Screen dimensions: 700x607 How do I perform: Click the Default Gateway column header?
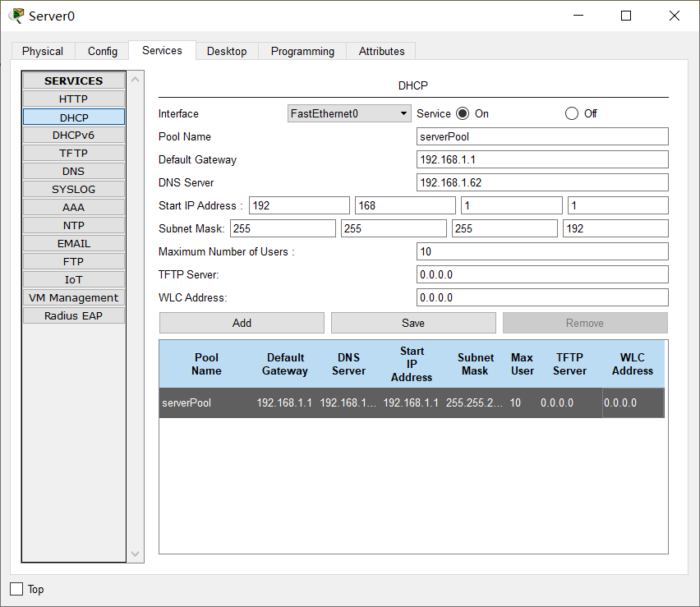[x=285, y=364]
